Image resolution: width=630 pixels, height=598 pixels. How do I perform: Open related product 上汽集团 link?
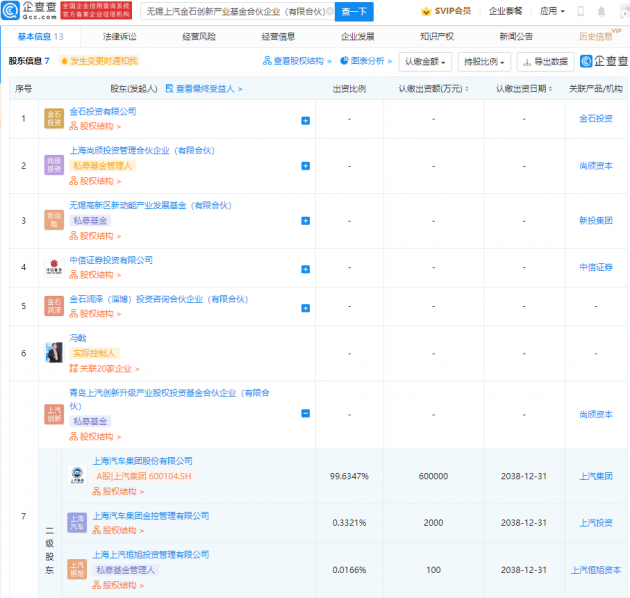(596, 476)
